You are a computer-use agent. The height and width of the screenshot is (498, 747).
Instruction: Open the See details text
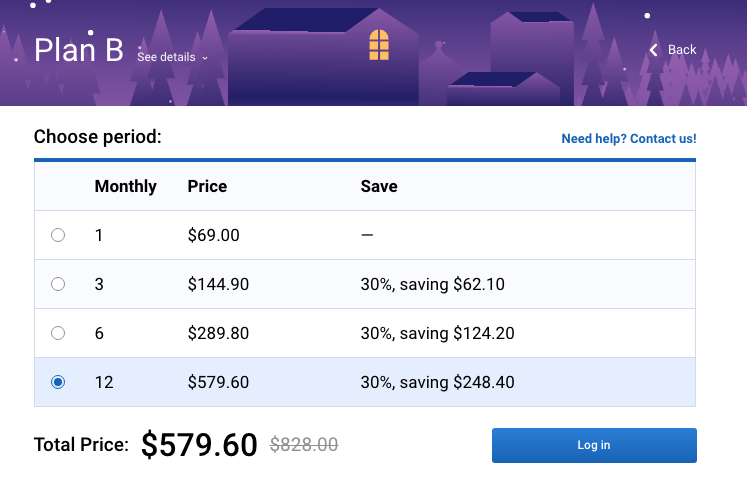(166, 57)
